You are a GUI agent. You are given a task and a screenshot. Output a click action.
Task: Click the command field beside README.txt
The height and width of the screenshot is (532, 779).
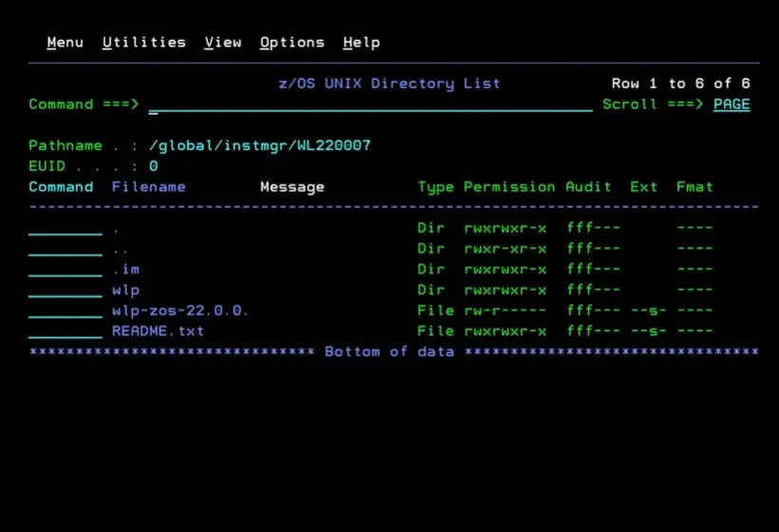(66, 332)
